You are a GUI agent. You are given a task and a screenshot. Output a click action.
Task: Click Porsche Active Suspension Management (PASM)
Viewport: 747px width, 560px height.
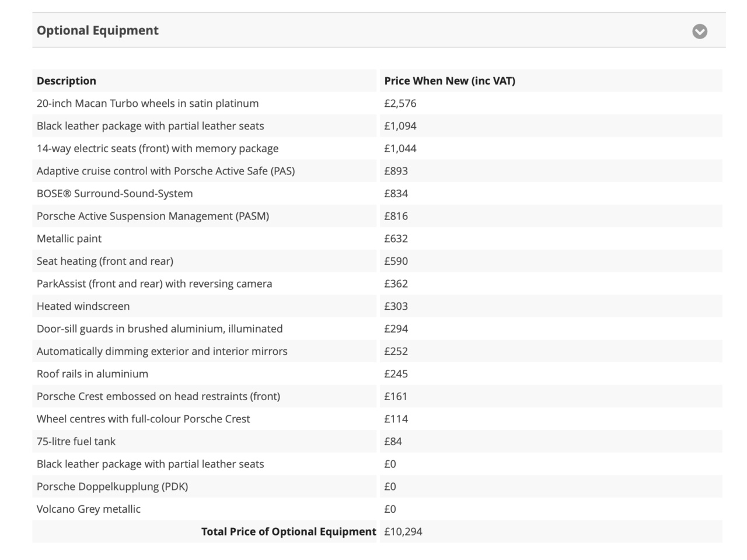153,216
